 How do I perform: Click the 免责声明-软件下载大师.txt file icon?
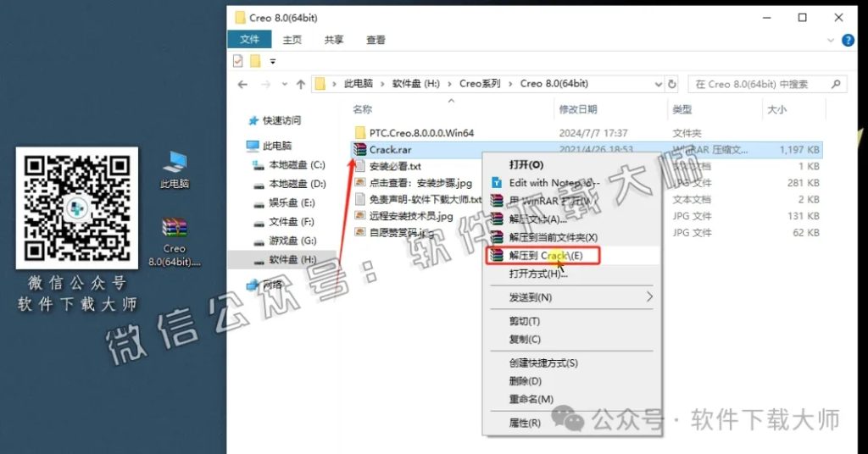[359, 199]
